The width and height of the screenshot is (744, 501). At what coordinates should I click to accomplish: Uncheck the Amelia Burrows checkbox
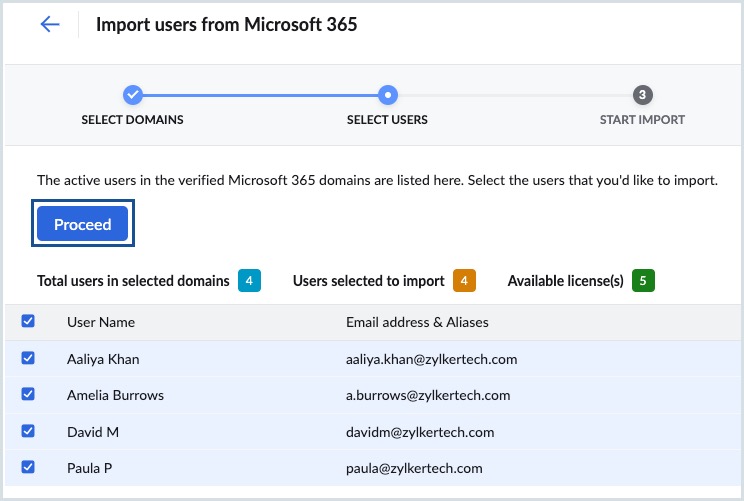pos(28,394)
